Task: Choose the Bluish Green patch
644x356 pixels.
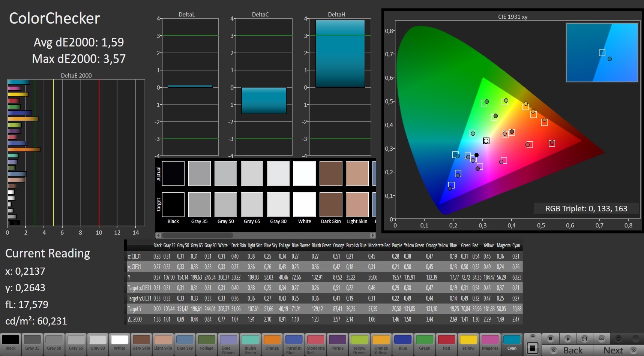Action: click(250, 343)
